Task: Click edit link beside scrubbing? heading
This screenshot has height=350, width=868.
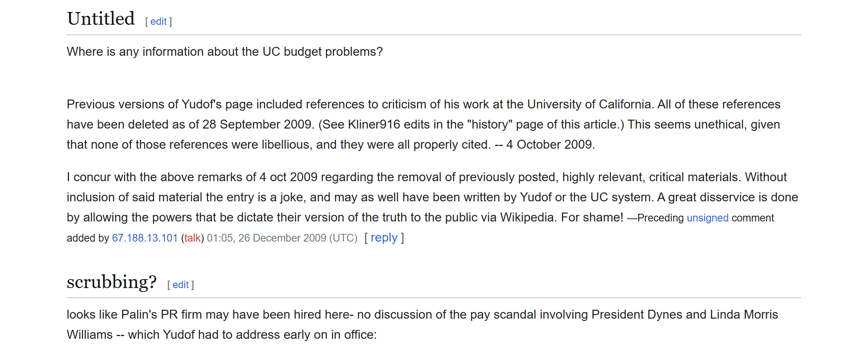Action: point(181,285)
